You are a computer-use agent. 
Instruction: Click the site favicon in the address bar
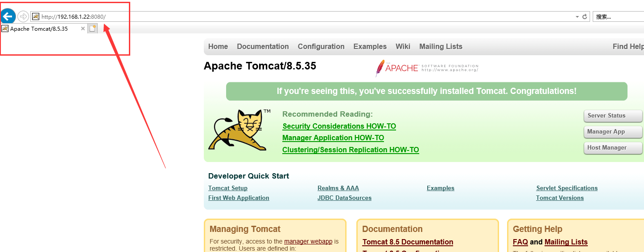point(36,16)
